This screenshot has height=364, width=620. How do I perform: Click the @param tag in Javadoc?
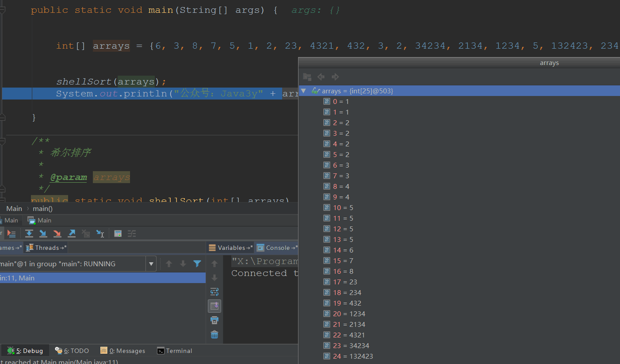coord(69,177)
